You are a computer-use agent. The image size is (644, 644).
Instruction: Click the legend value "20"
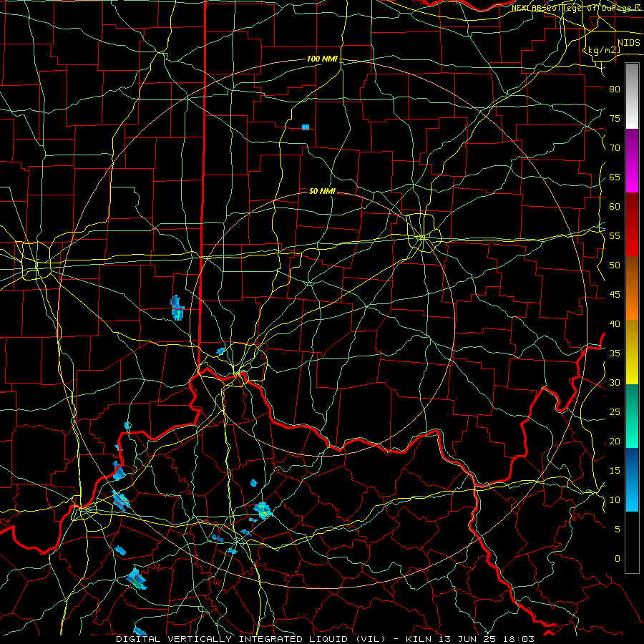[615, 441]
